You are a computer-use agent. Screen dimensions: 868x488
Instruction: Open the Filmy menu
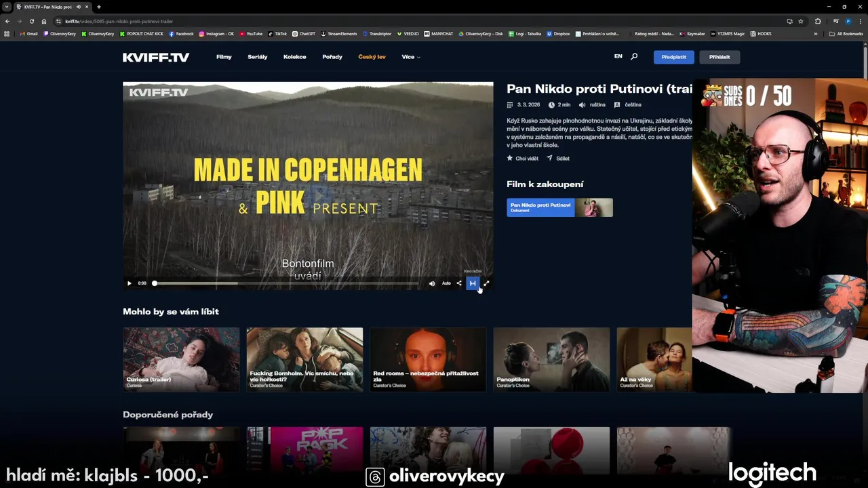tap(224, 57)
